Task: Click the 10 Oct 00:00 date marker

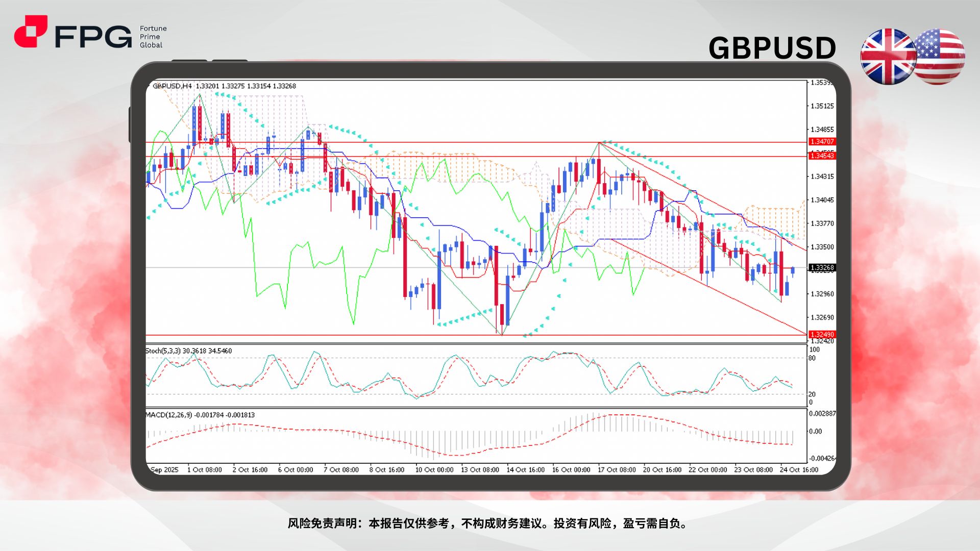Action: tap(434, 469)
